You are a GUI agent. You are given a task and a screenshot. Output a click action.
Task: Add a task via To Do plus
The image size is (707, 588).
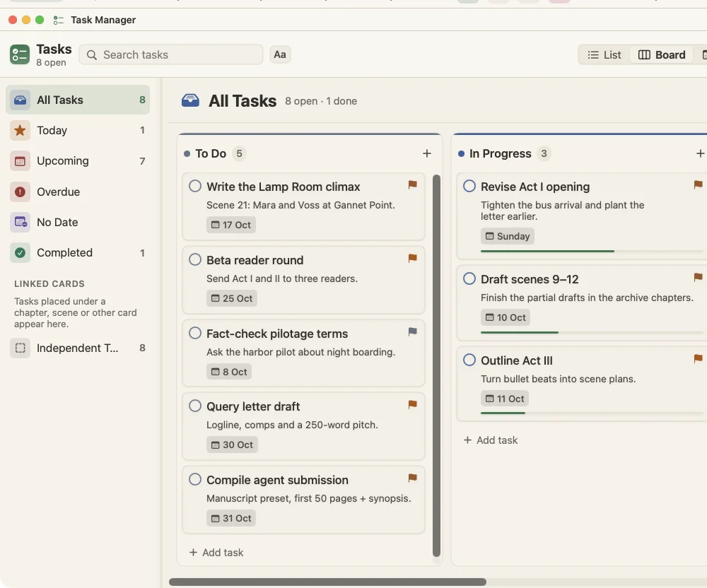(x=427, y=153)
